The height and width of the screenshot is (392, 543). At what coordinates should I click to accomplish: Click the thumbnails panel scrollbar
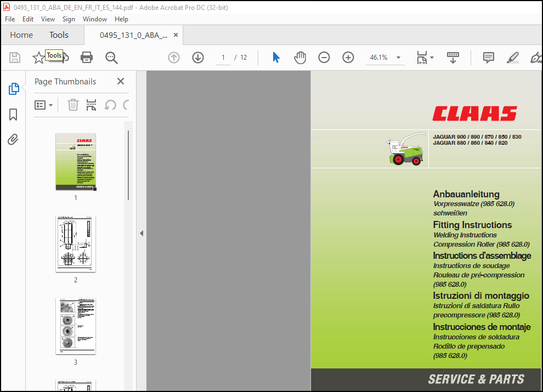point(128,165)
